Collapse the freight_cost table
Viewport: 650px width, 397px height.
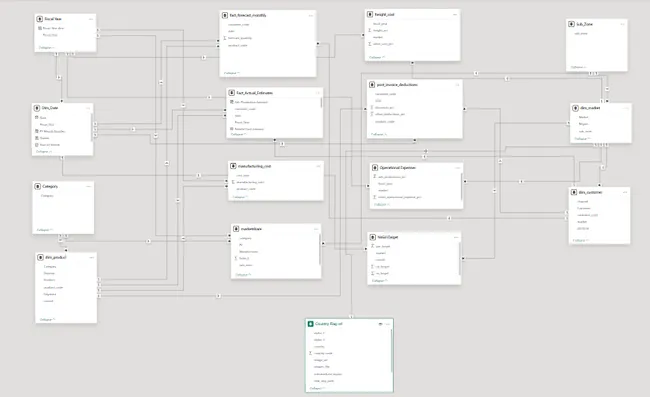[x=377, y=57]
